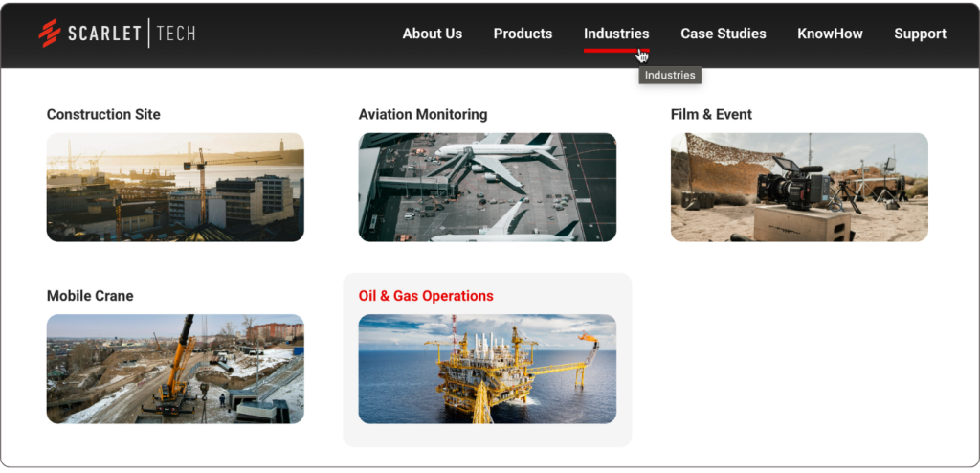980x473 pixels.
Task: Click the Scarlet Tech red logo icon
Action: (x=50, y=34)
